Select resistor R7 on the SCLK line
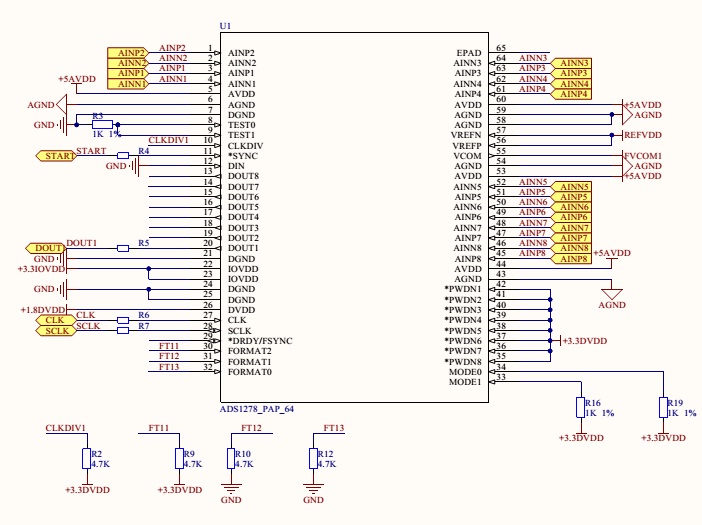Screen dimensions: 702x525 point(123,331)
